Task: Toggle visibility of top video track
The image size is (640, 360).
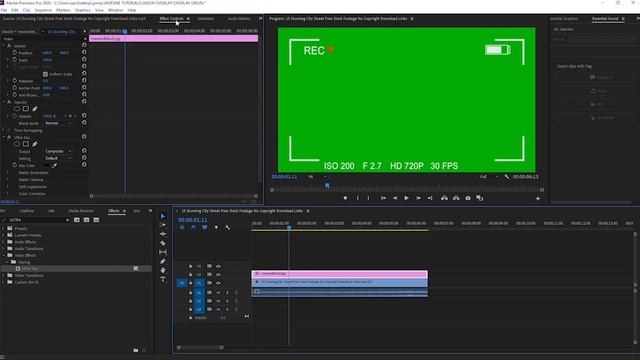Action: [218, 266]
